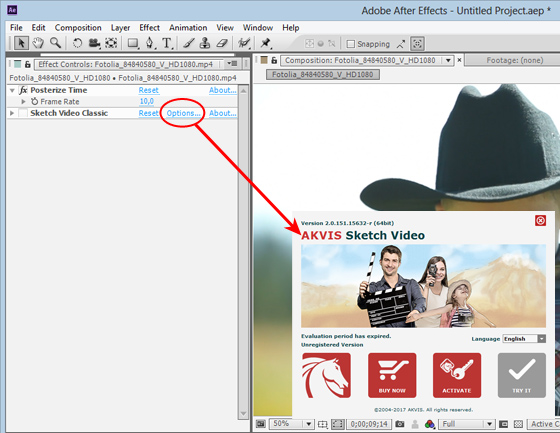Click About for Posterize Time
This screenshot has height=433, width=560.
[222, 90]
